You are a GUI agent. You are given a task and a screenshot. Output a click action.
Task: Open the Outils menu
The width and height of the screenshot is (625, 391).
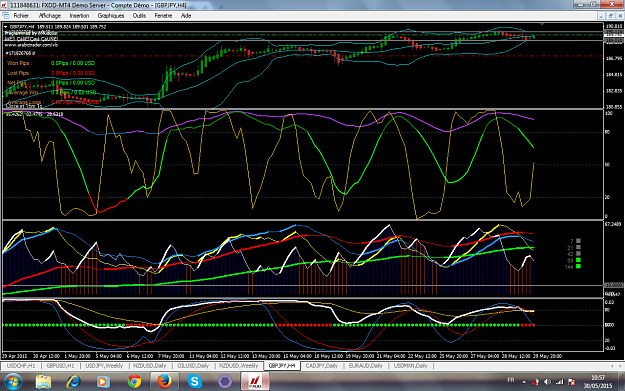point(139,16)
